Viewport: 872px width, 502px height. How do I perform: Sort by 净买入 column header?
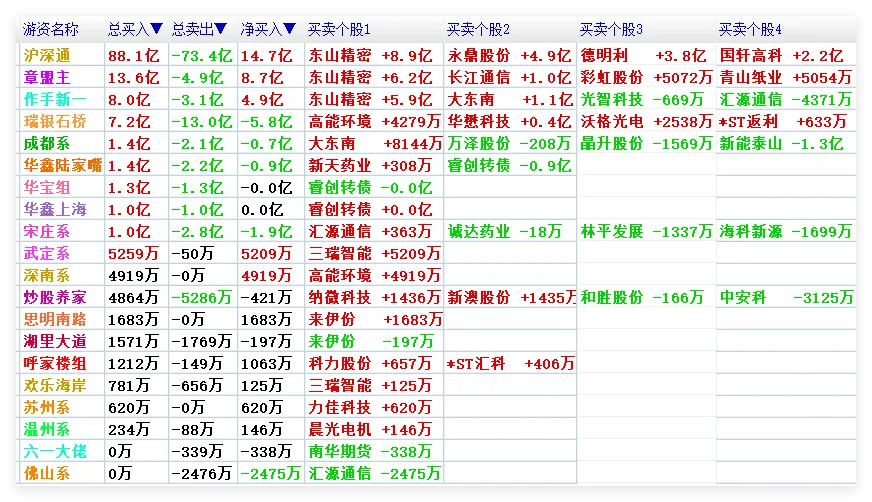[268, 29]
